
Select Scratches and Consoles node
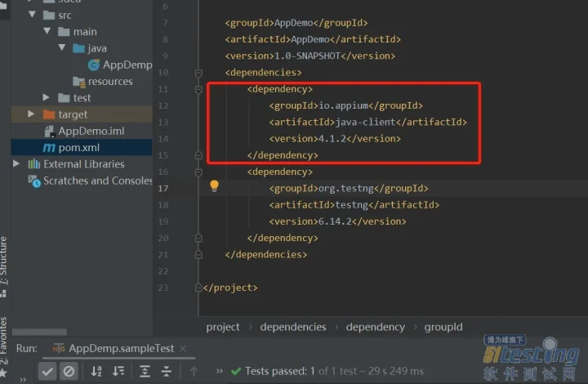[97, 181]
